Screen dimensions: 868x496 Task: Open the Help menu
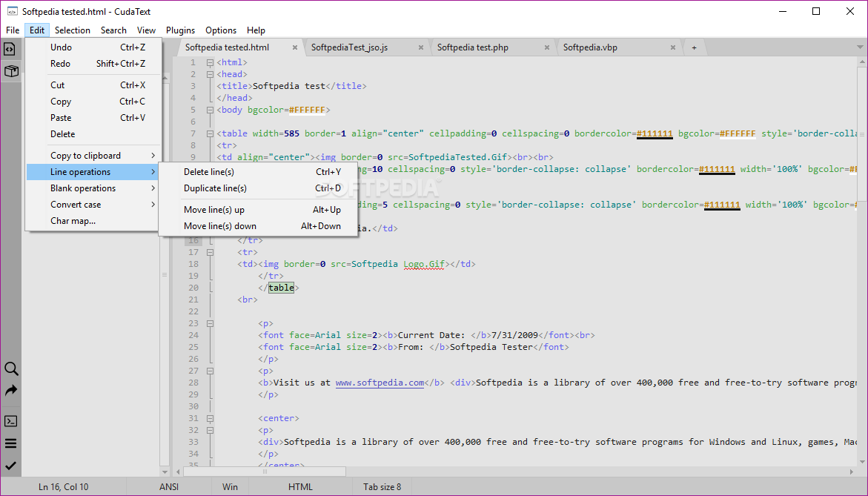pyautogui.click(x=256, y=30)
